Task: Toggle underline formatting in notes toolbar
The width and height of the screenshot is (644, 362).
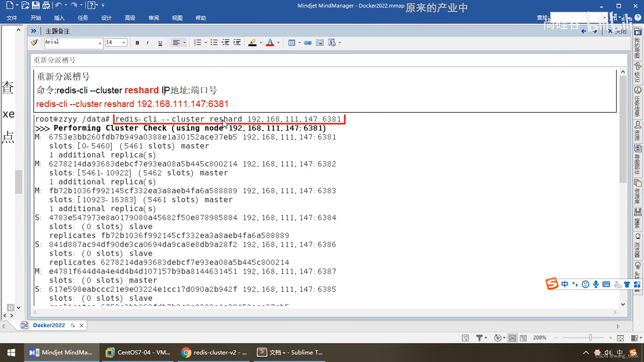Action: tap(160, 43)
